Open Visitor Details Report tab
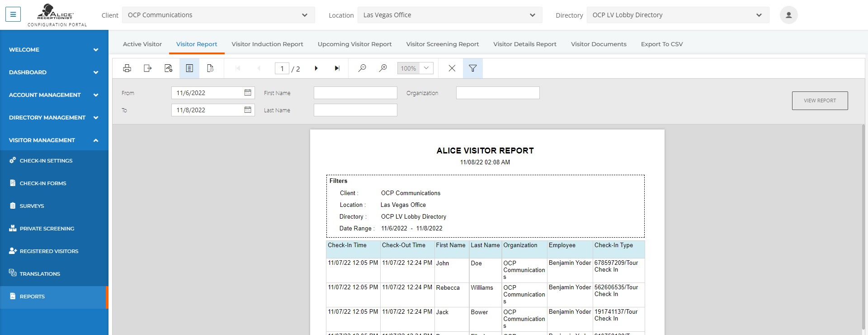868x335 pixels. 525,44
